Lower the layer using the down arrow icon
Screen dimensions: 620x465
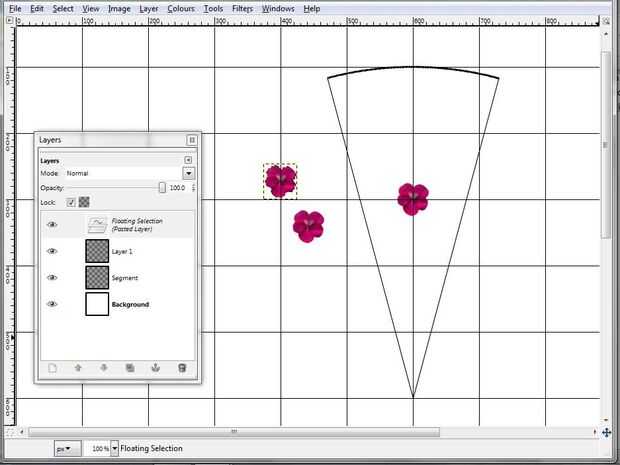[x=104, y=368]
